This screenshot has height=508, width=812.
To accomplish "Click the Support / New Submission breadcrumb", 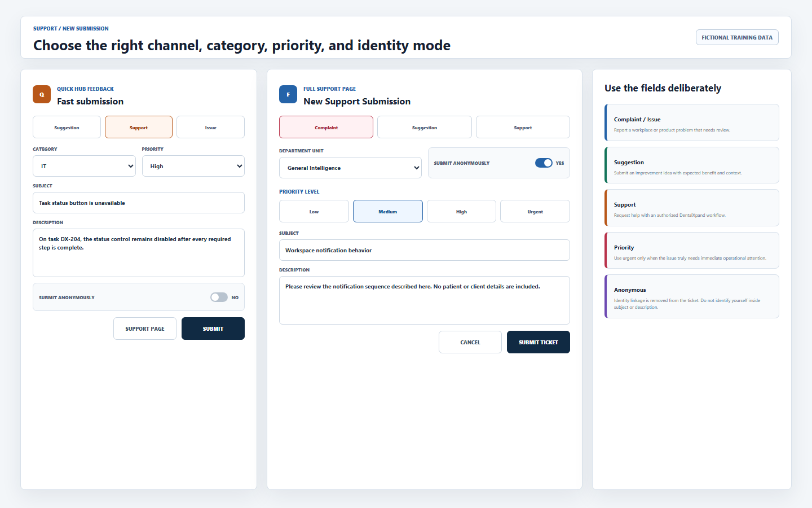I will (71, 28).
